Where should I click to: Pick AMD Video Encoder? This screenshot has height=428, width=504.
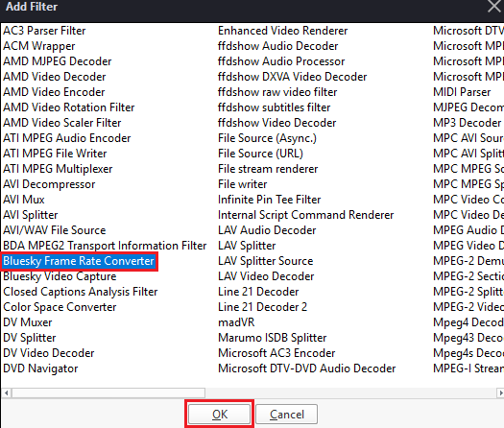point(54,92)
